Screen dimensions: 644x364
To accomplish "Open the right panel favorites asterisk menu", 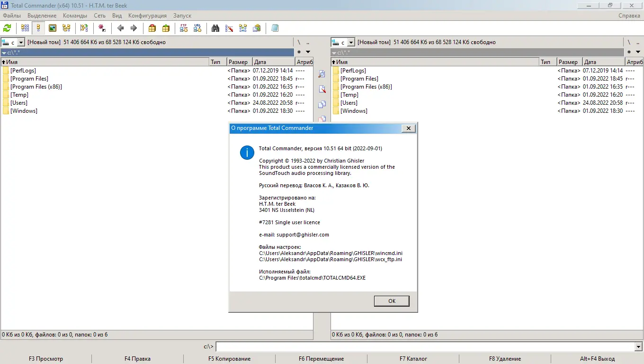I will [x=629, y=52].
